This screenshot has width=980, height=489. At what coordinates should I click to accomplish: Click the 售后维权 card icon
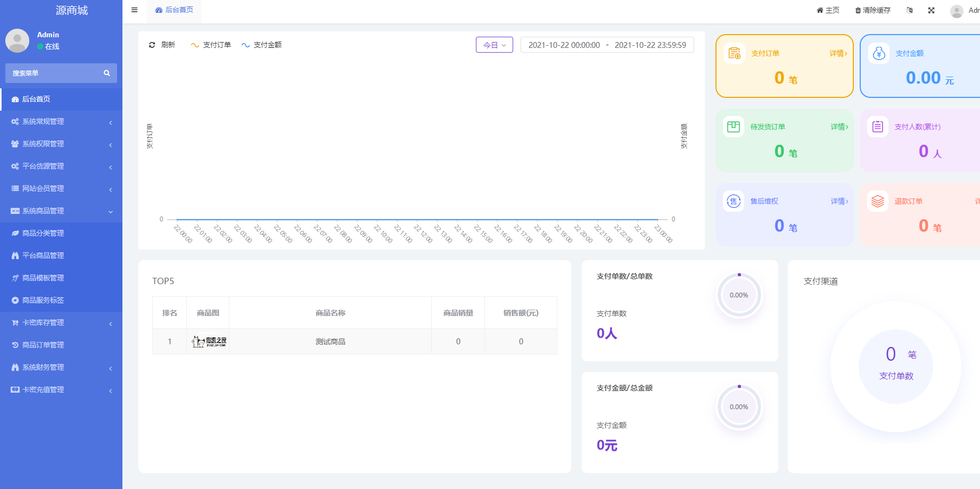point(734,201)
